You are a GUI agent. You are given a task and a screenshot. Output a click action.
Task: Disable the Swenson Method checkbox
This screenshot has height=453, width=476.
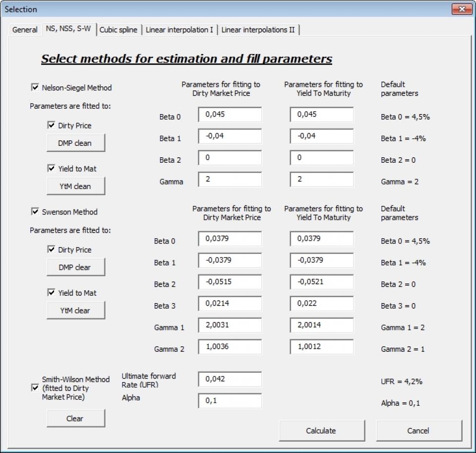point(35,212)
